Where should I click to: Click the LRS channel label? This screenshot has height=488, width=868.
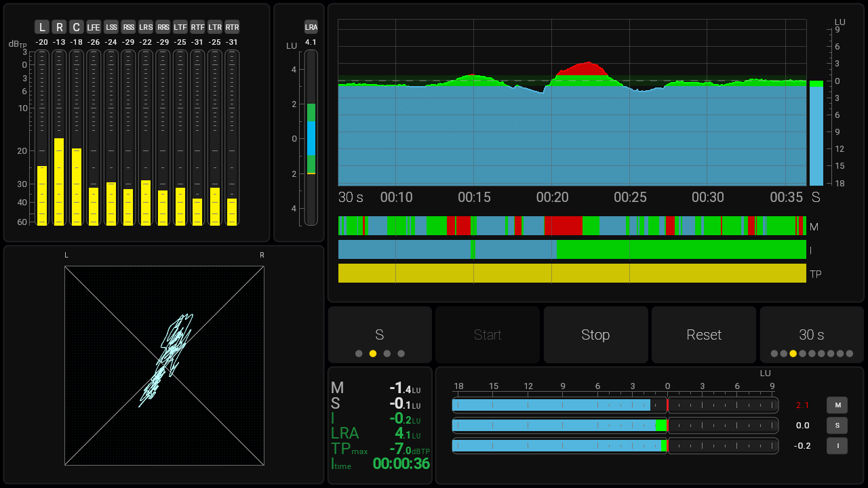(x=146, y=27)
